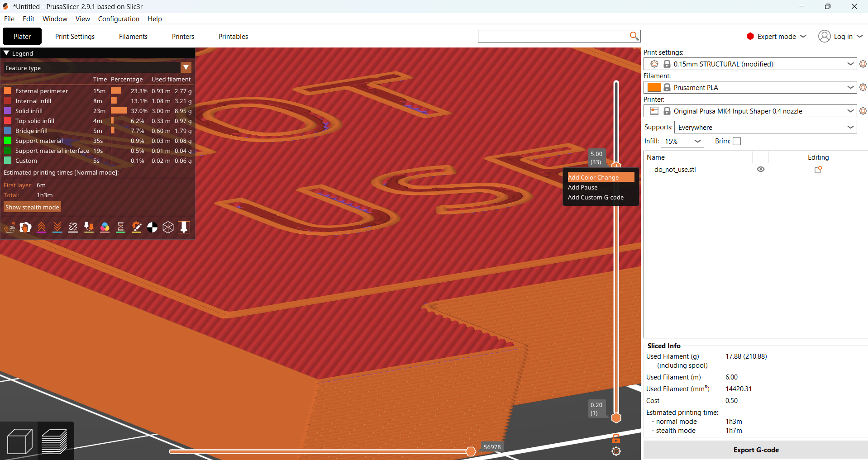Click the horizontal move slider handle
Screen dimensions: 868x460
click(471, 451)
